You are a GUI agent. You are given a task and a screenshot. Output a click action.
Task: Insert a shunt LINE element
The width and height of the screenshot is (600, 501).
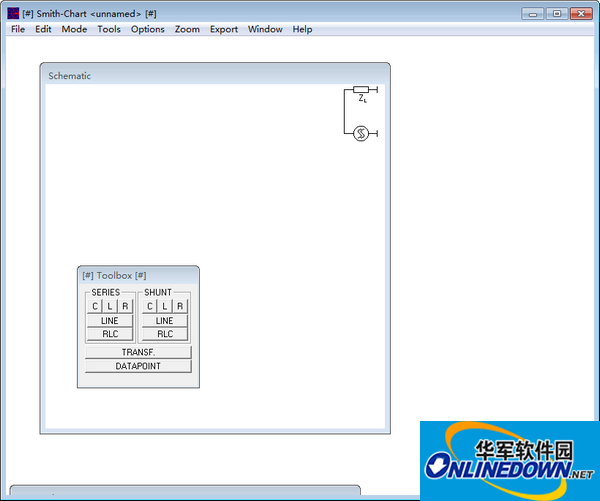tap(165, 321)
